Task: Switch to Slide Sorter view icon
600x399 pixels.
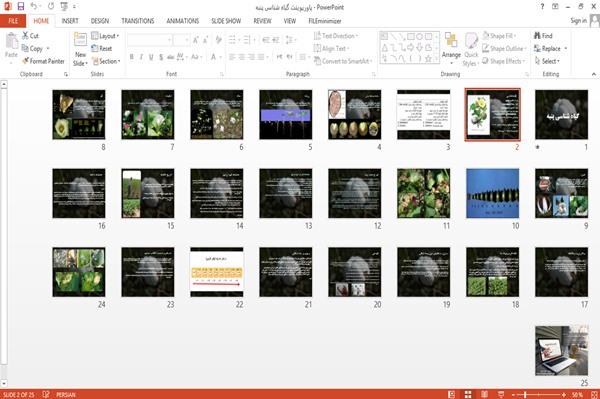Action: 468,394
